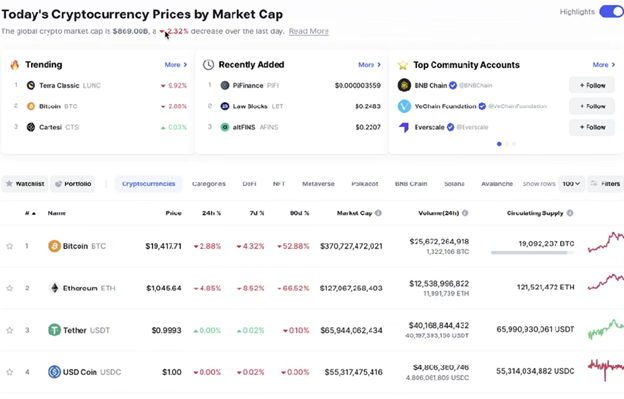Star Tether to add to watchlist
The width and height of the screenshot is (624, 399).
click(x=10, y=330)
